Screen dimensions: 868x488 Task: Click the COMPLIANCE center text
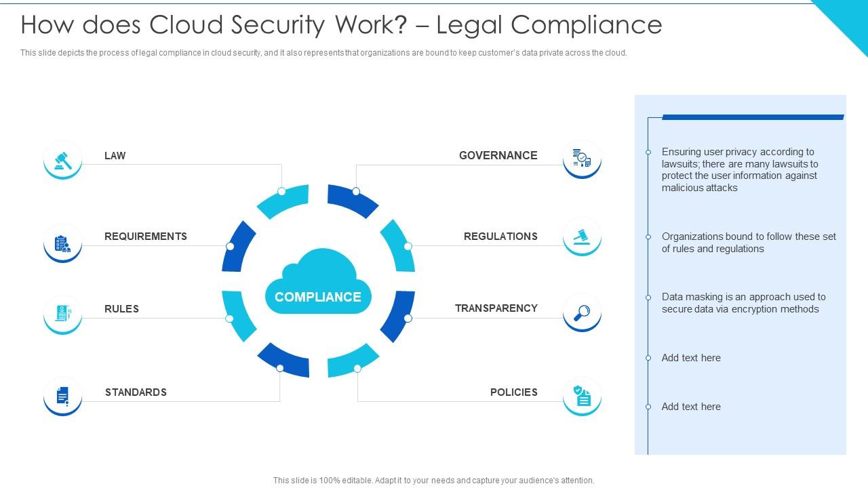[x=318, y=296]
